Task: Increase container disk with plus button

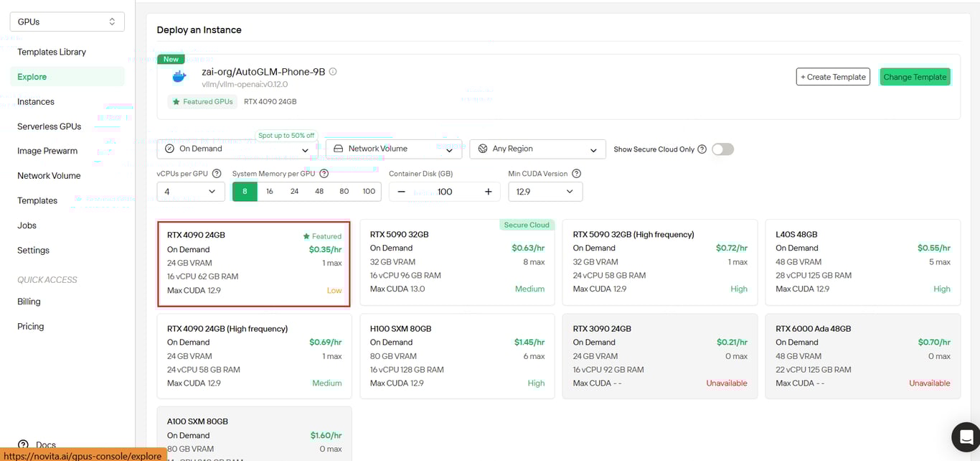Action: click(489, 192)
